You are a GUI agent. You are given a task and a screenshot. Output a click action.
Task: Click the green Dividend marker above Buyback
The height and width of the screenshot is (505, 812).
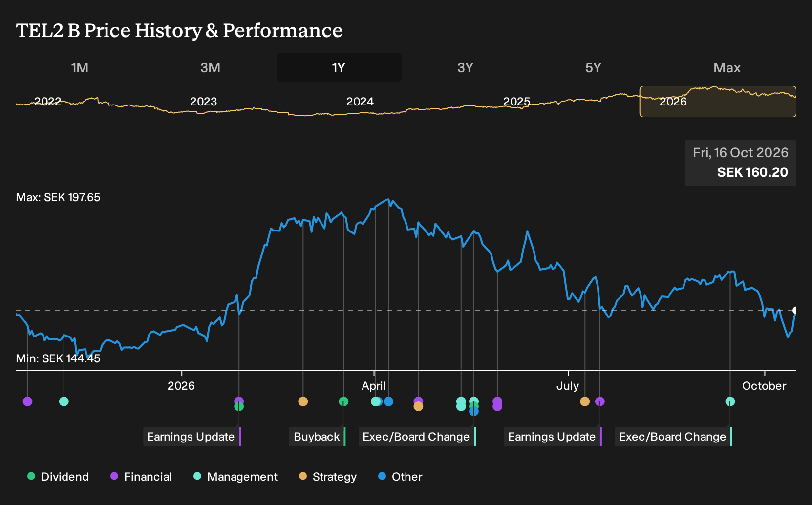coord(343,401)
